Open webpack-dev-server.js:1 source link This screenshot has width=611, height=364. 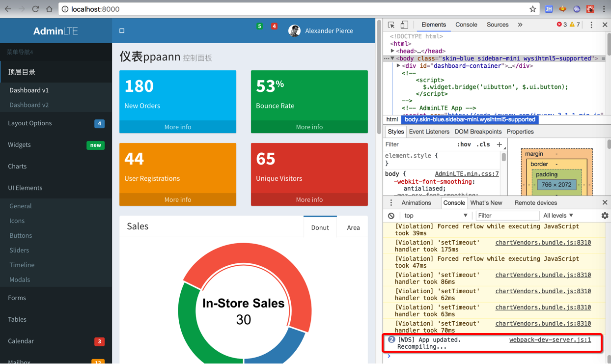(x=550, y=339)
